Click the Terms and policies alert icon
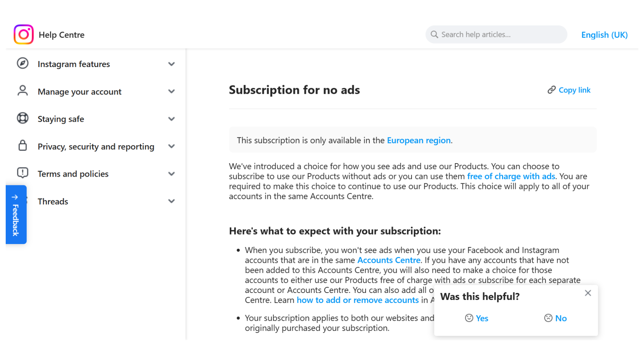644x362 pixels. (22, 173)
